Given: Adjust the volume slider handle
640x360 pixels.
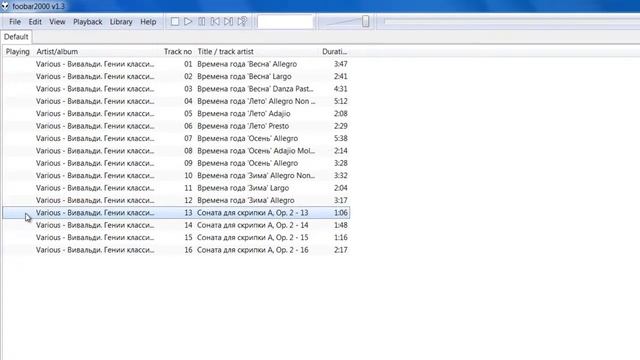Looking at the screenshot, I should [x=365, y=22].
